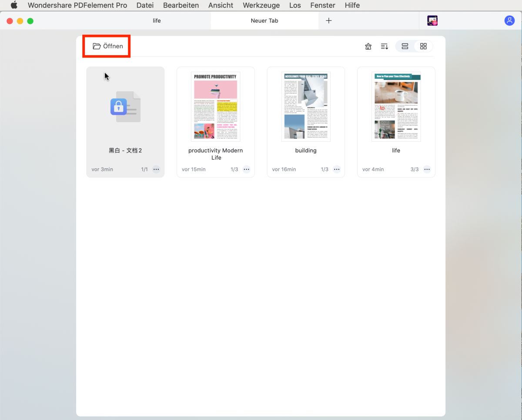The width and height of the screenshot is (522, 420).
Task: Click the folder icon inside the Öffnen button
Action: click(97, 46)
